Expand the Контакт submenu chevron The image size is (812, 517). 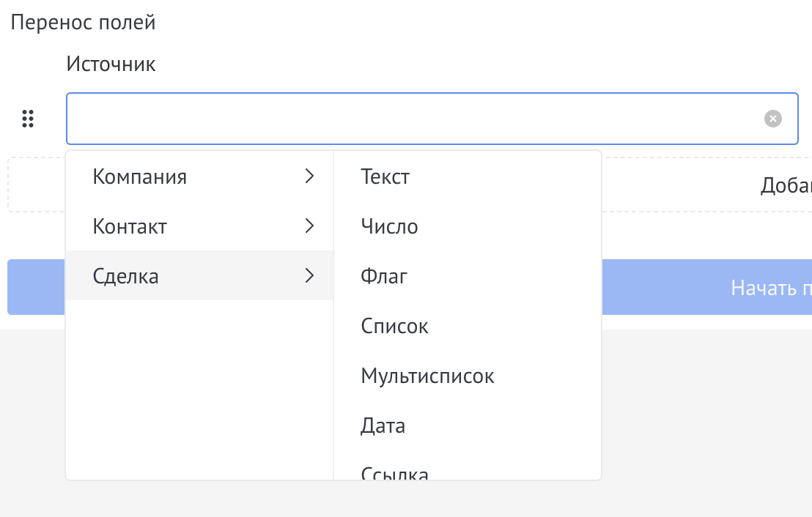[309, 226]
